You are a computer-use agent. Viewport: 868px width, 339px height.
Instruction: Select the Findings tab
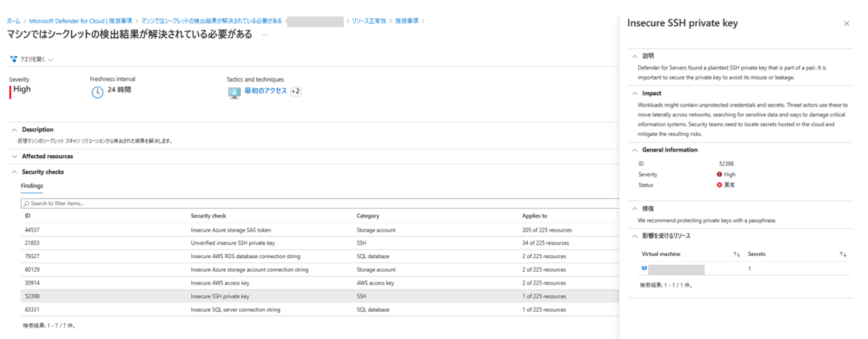coord(32,186)
